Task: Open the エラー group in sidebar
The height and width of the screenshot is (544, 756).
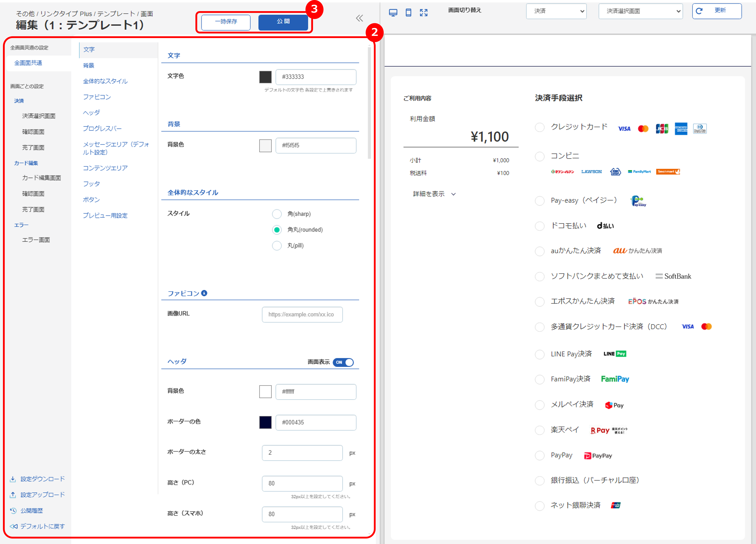Action: 21,225
